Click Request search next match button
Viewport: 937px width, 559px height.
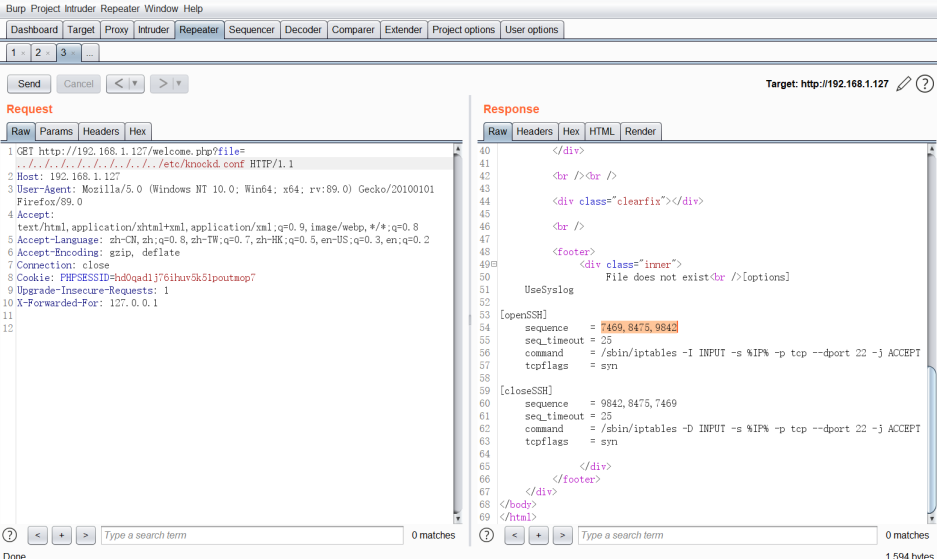coord(85,535)
